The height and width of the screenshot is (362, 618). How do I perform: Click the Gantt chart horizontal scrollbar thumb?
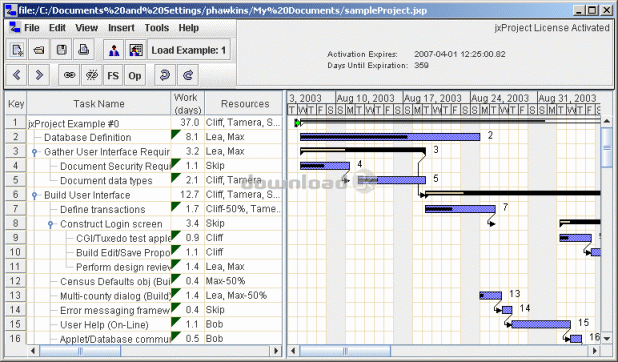345,351
